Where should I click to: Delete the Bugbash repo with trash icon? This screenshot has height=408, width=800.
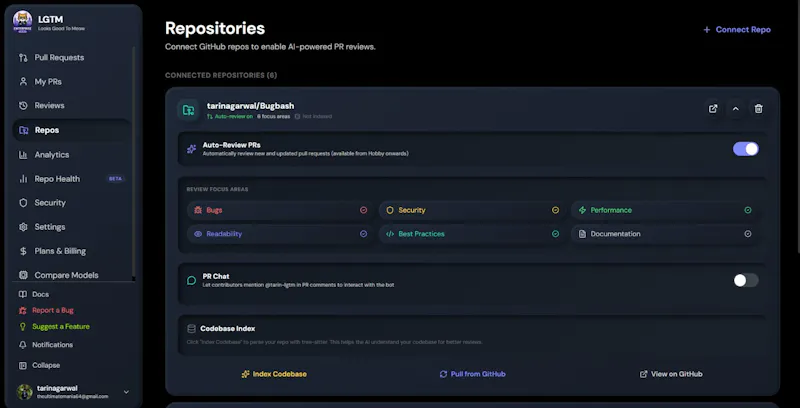coord(759,109)
